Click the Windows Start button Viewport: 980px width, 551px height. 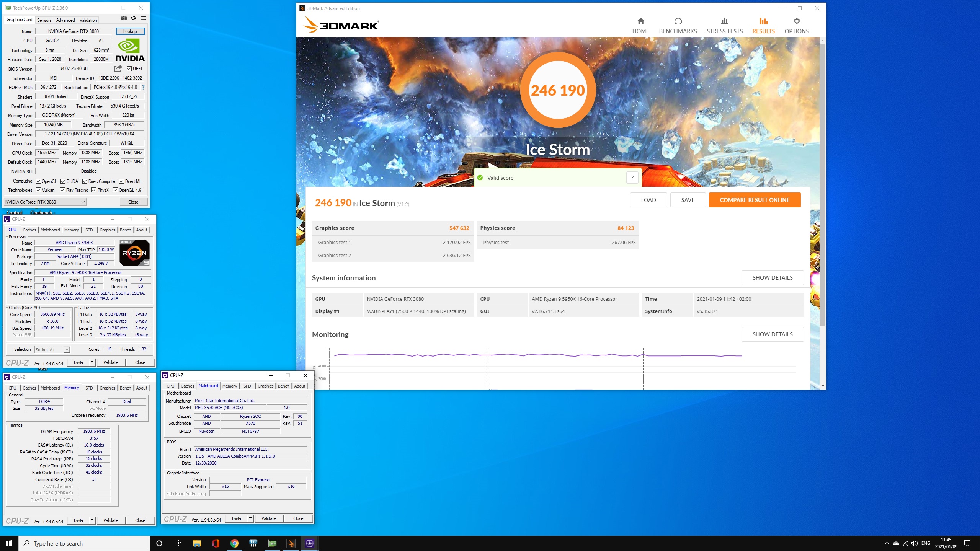pyautogui.click(x=9, y=543)
